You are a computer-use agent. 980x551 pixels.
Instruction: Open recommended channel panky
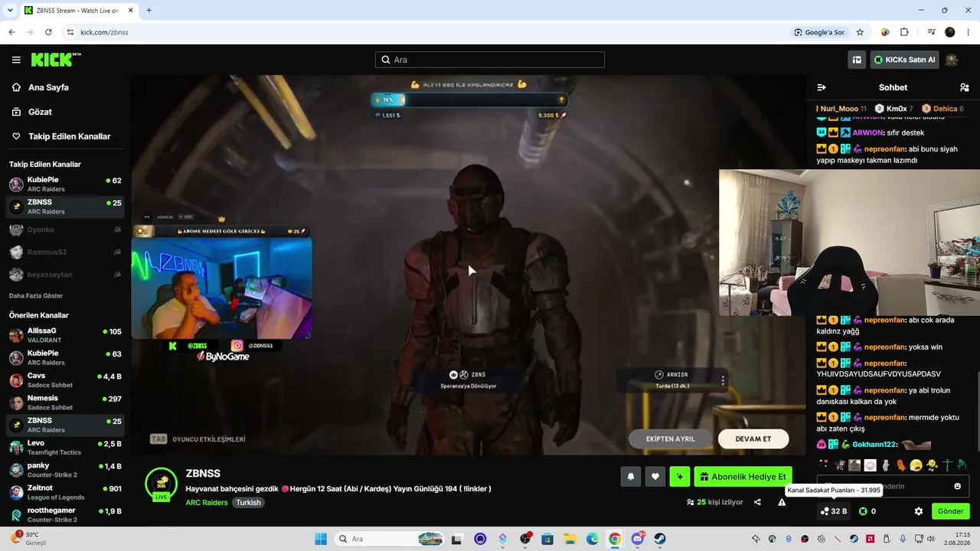click(65, 470)
